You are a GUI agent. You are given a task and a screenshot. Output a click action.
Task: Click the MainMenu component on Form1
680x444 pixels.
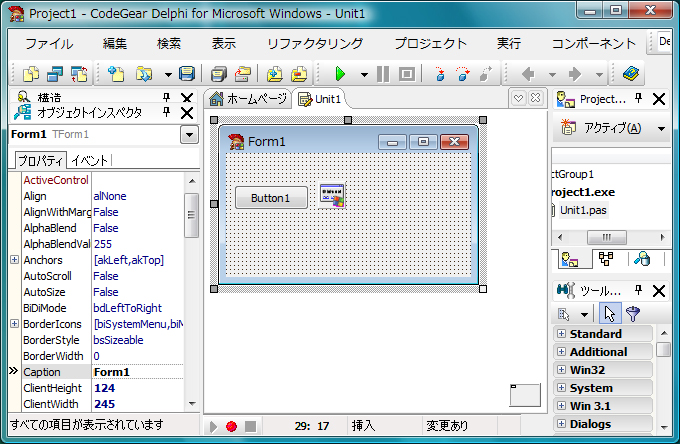point(332,195)
